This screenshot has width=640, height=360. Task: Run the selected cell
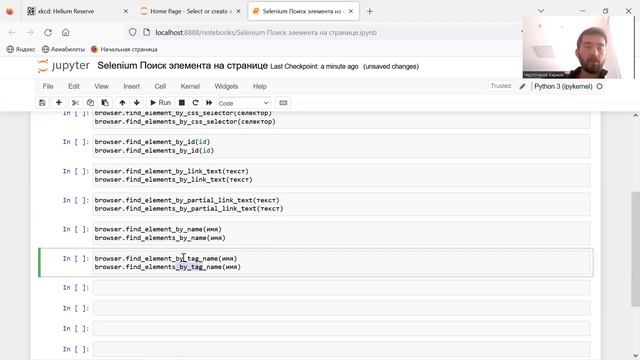(x=160, y=103)
